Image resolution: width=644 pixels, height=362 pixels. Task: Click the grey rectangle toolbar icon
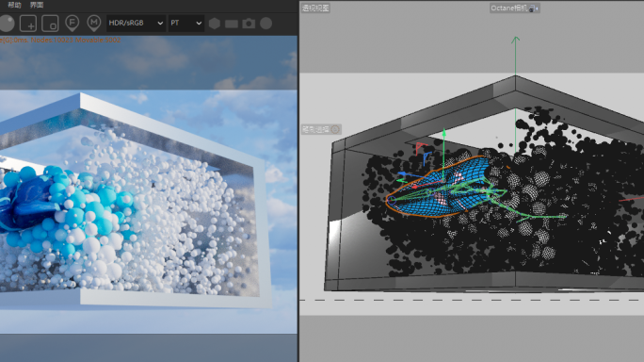(232, 24)
